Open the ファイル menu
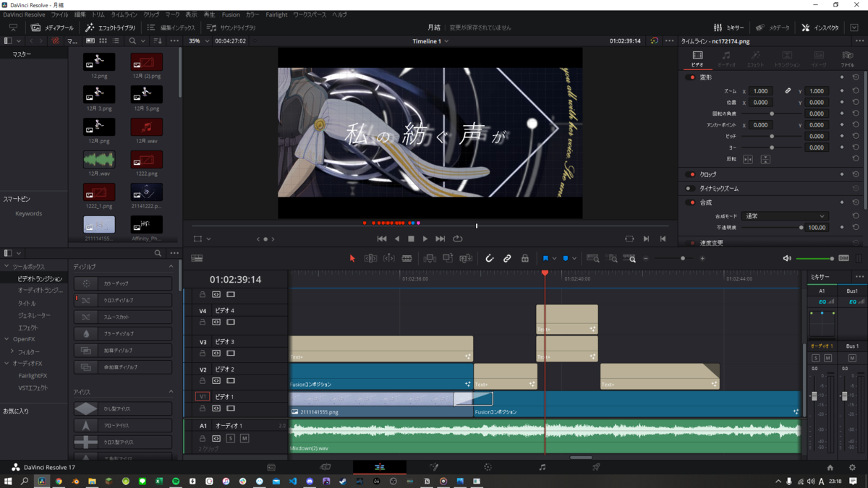The height and width of the screenshot is (488, 868). pos(59,14)
